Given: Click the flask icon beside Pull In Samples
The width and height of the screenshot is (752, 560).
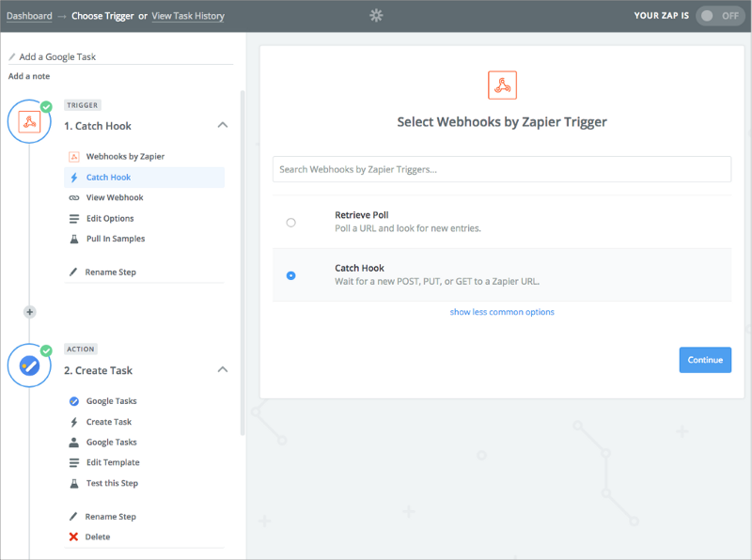Looking at the screenshot, I should tap(74, 239).
